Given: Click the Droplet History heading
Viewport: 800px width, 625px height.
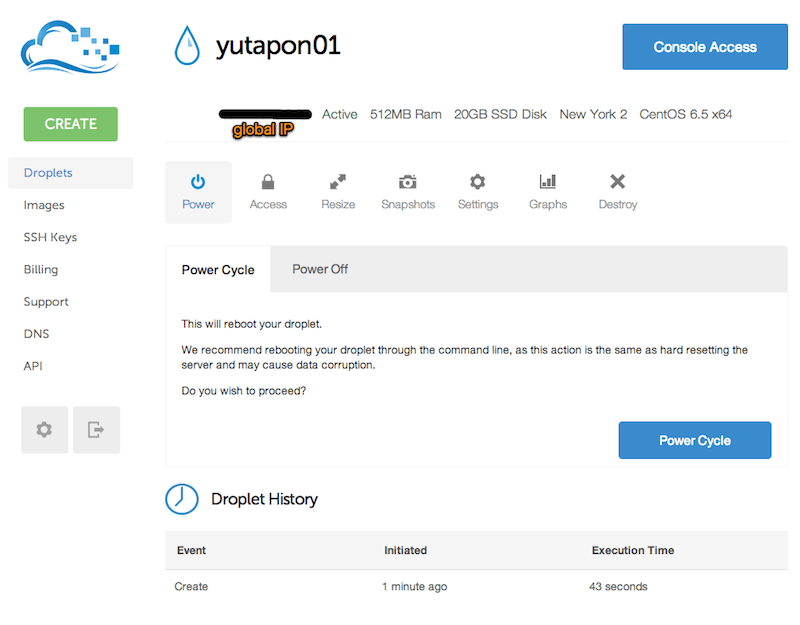Looking at the screenshot, I should (x=264, y=499).
